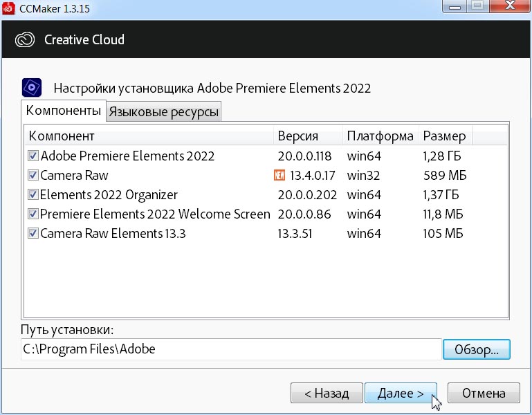Click size value 589 МБ
Image resolution: width=532 pixels, height=415 pixels.
coord(445,176)
